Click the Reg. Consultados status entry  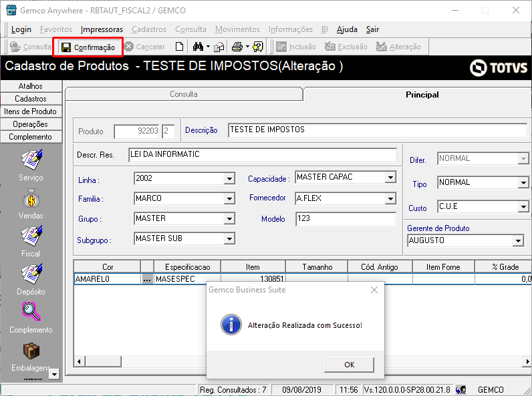(233, 390)
